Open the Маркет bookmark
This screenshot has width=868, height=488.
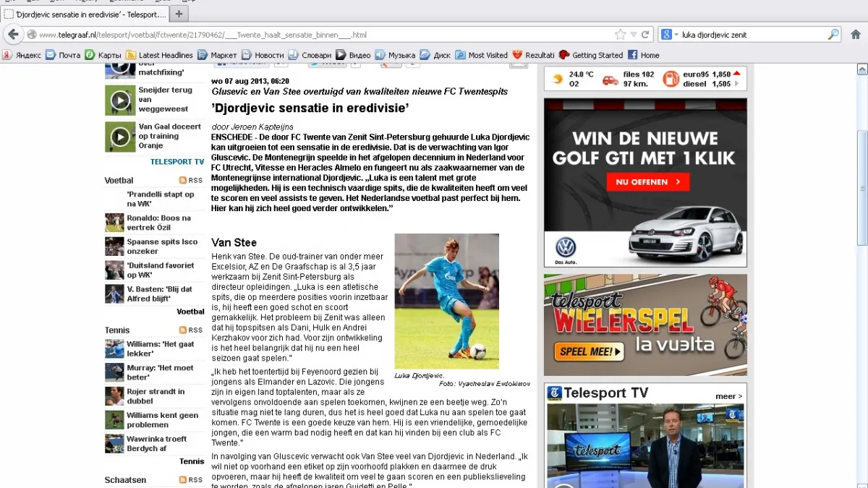[x=217, y=55]
